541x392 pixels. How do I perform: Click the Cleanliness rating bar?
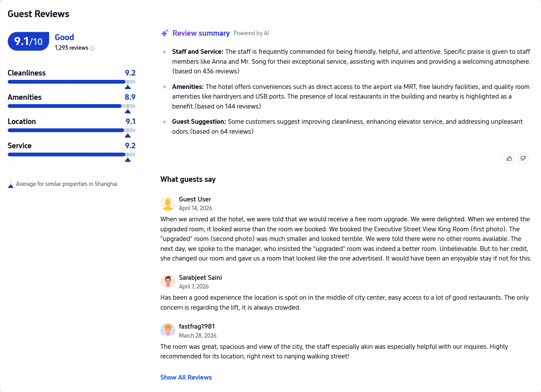pos(72,82)
